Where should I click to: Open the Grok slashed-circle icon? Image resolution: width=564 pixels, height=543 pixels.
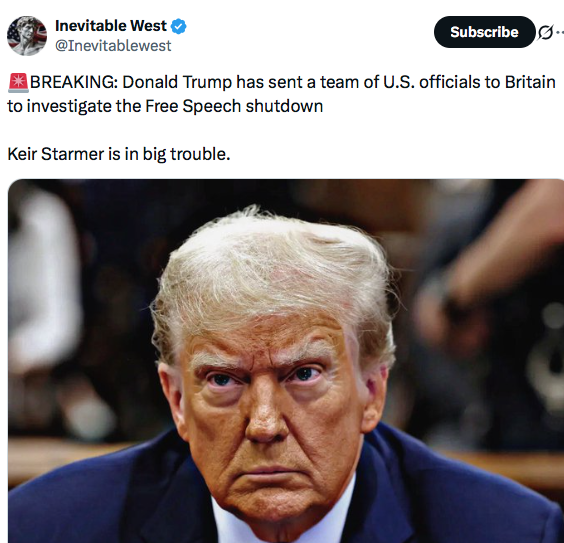pos(545,33)
